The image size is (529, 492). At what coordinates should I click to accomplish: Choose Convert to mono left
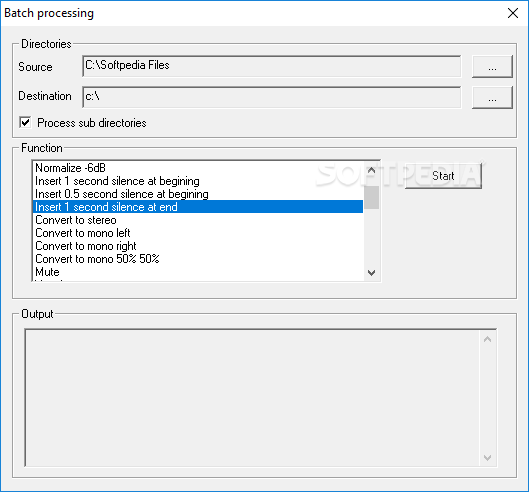coord(198,233)
